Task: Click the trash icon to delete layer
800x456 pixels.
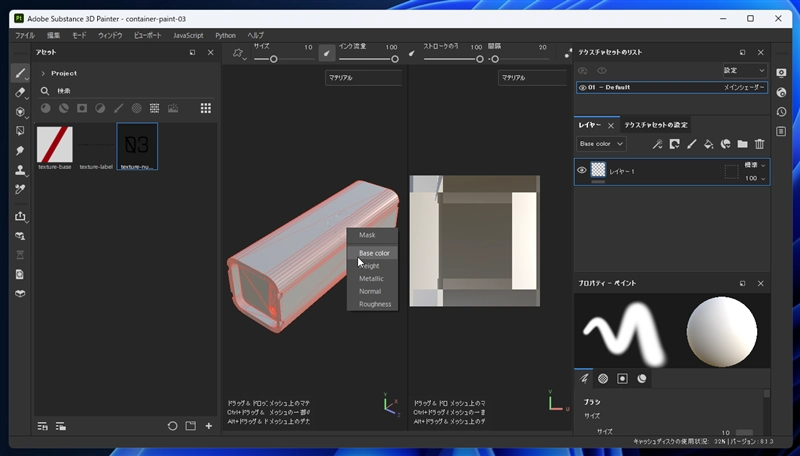Action: (759, 144)
